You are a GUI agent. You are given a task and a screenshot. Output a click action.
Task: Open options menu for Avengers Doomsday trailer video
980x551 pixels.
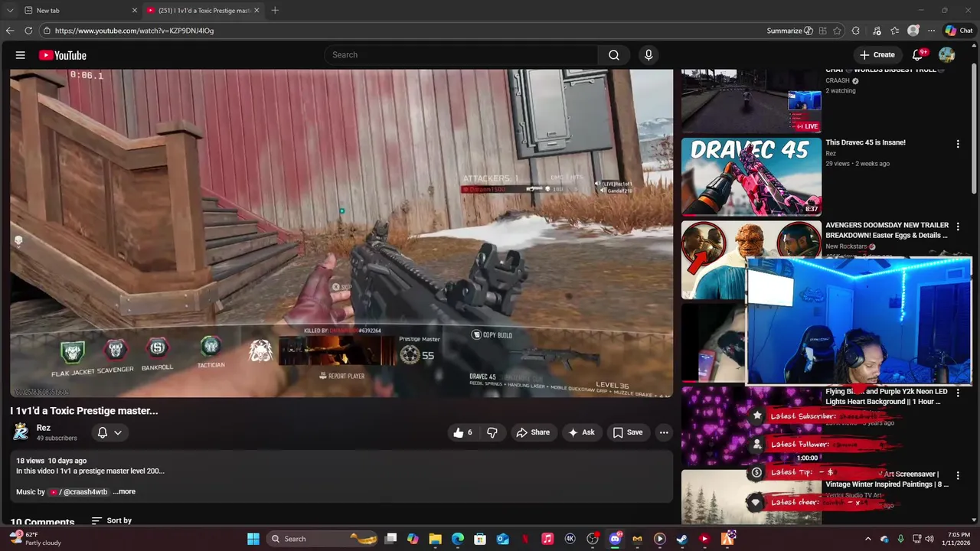point(957,227)
